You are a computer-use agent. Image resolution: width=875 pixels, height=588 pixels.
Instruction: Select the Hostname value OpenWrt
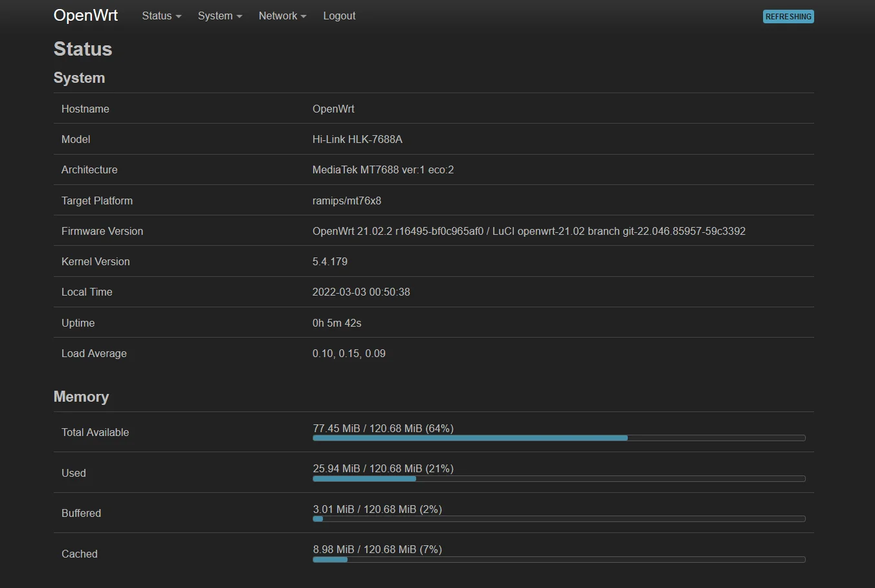(x=333, y=109)
